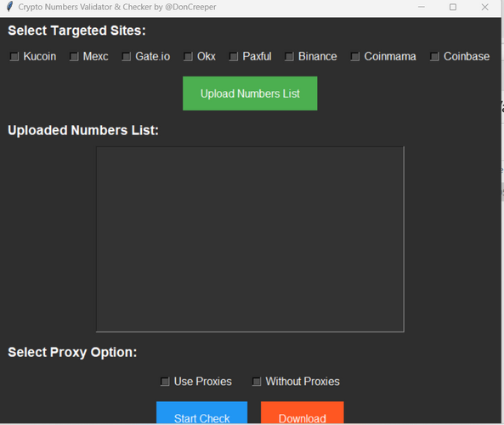Select the Coinbase checkbox
Viewport: 504px width, 425px height.
tap(434, 57)
